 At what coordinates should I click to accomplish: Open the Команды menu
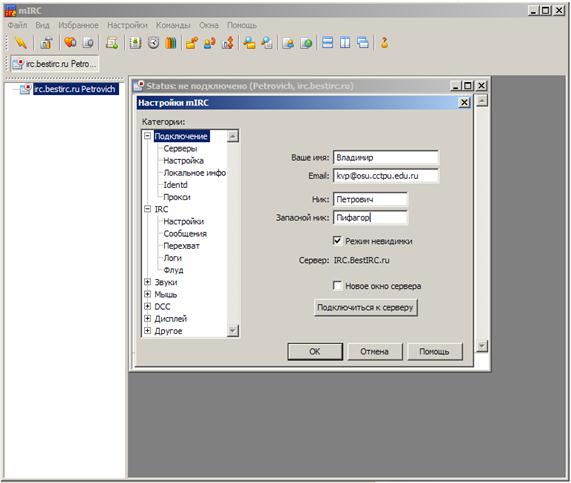(173, 25)
